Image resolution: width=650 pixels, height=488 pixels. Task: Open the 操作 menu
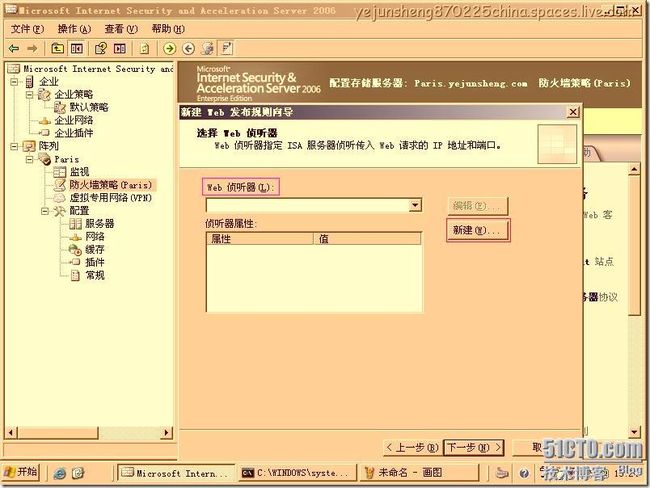[74, 29]
